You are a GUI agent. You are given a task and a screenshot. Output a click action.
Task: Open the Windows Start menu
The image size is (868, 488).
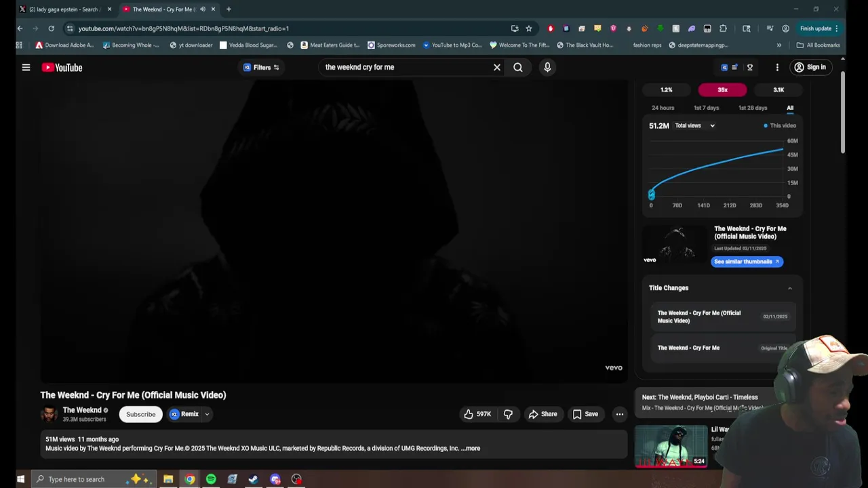coord(20,479)
